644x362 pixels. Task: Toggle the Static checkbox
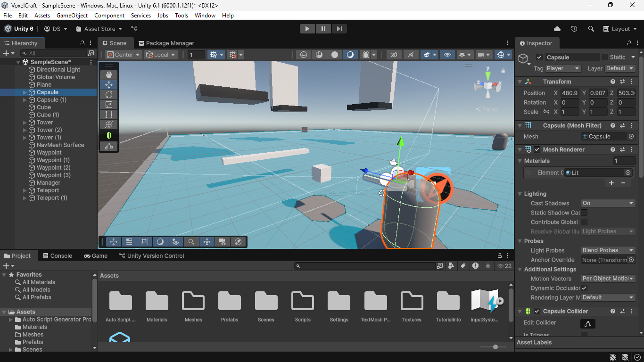tap(605, 57)
